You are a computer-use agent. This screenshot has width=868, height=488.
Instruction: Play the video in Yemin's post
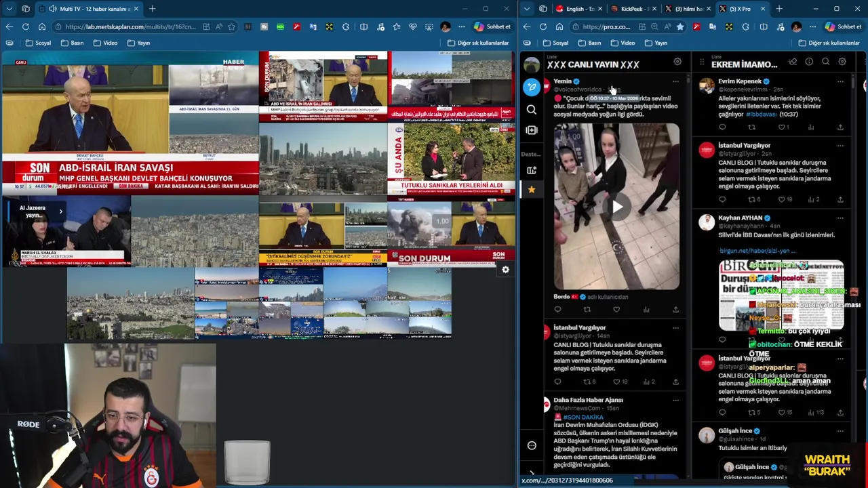617,207
